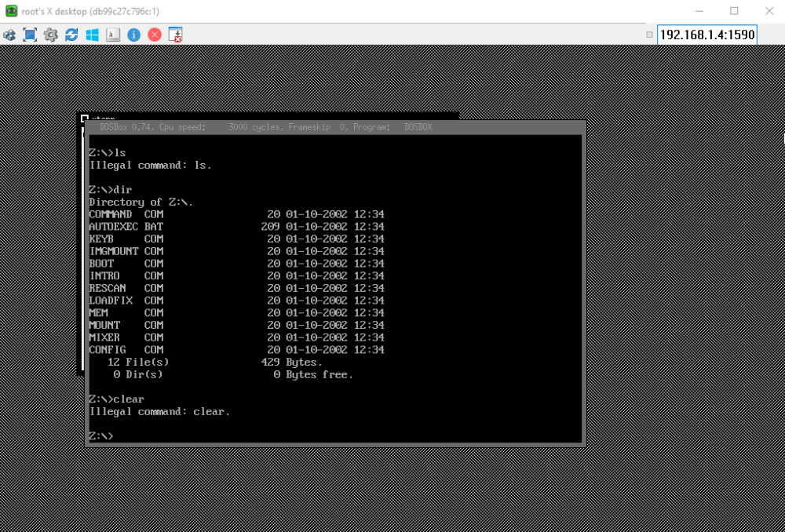Click the 'Z:\>dir' command line

click(x=110, y=190)
